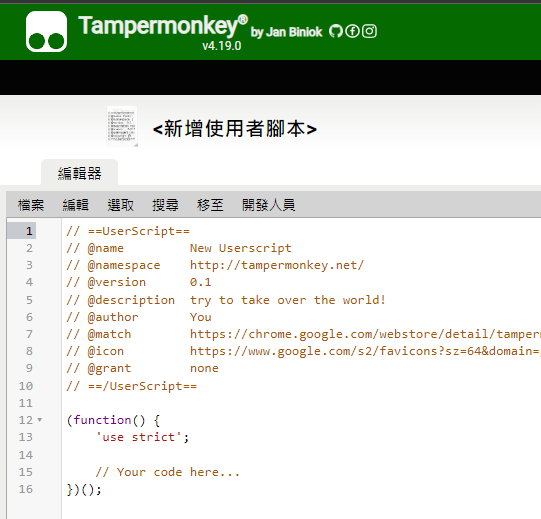Open the Facebook icon link
The width and height of the screenshot is (541, 519).
(352, 31)
